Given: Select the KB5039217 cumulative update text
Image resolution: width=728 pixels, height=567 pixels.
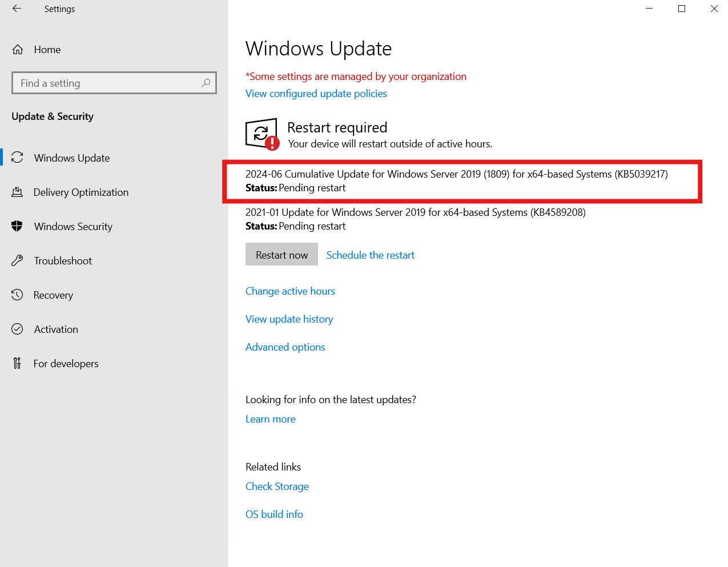Looking at the screenshot, I should [457, 174].
